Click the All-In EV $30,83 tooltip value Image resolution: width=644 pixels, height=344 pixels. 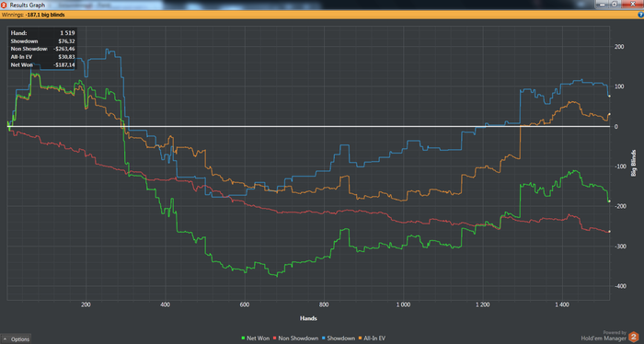66,57
